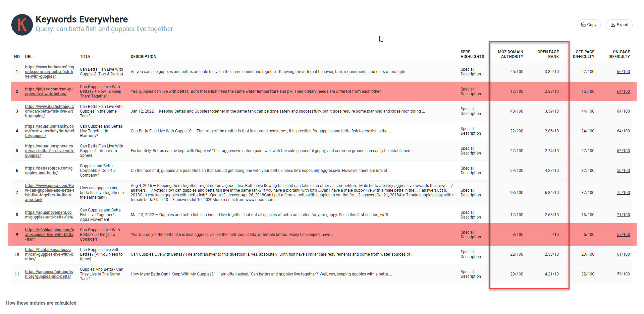Viewport: 644px width, 314px height.
Task: Click description starting 'Jan 12, 2022 — Keeping Bettas'
Action: pyautogui.click(x=278, y=111)
